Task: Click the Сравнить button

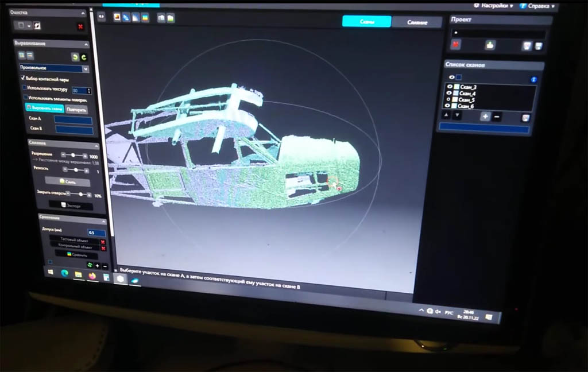Action: [x=77, y=255]
